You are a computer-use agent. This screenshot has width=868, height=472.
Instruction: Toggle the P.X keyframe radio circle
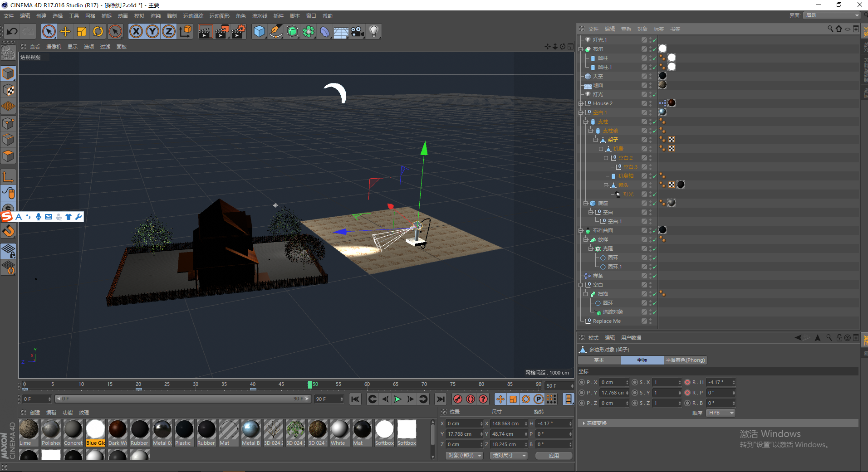582,382
